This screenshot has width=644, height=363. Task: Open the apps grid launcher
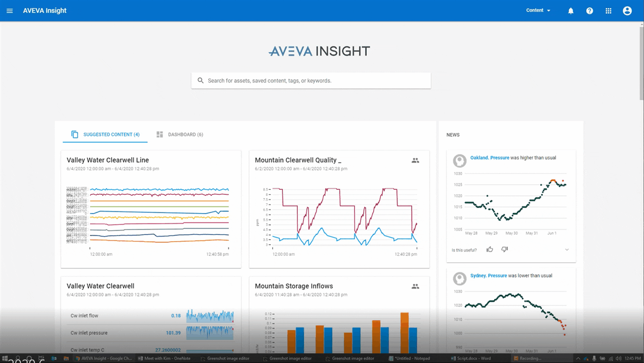[x=608, y=11]
